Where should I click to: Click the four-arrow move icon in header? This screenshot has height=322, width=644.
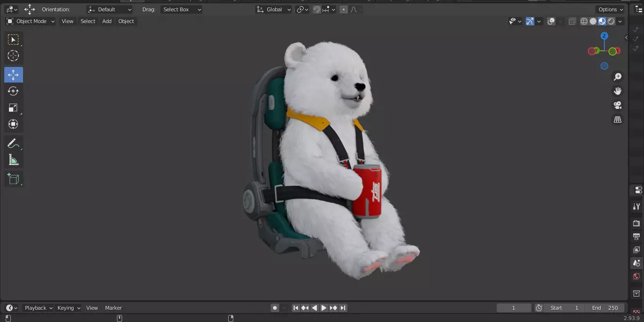[x=30, y=9]
